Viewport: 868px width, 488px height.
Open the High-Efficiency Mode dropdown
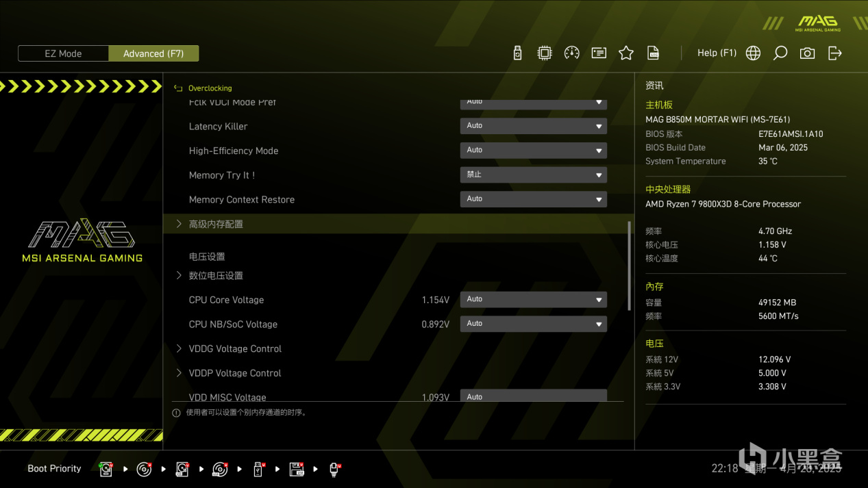tap(533, 150)
